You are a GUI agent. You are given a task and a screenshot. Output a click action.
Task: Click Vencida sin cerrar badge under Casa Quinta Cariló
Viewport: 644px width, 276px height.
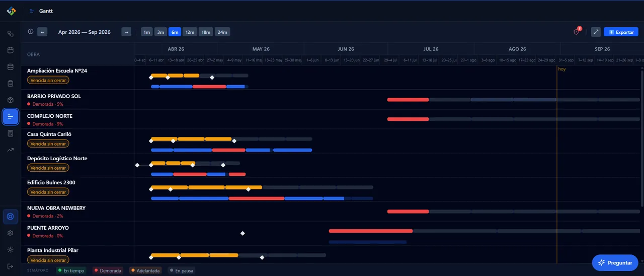point(48,144)
